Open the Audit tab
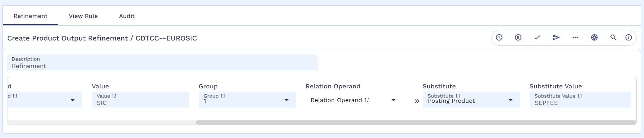This screenshot has height=138, width=644. tap(127, 16)
